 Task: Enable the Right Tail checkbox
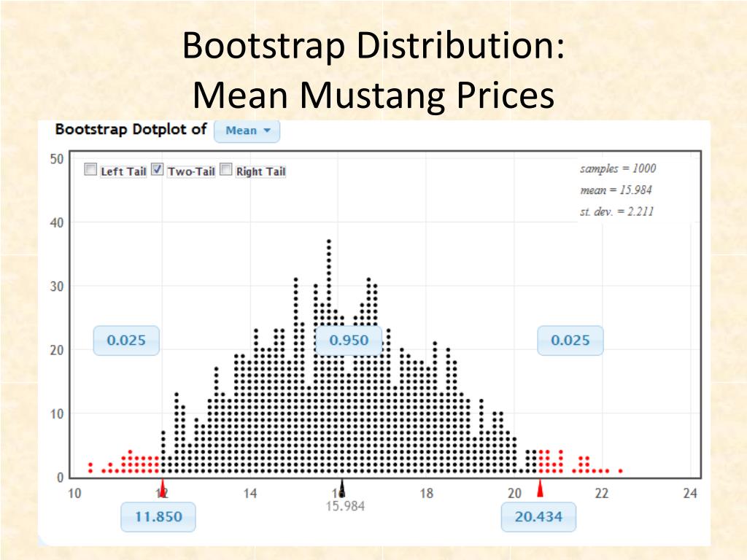226,169
